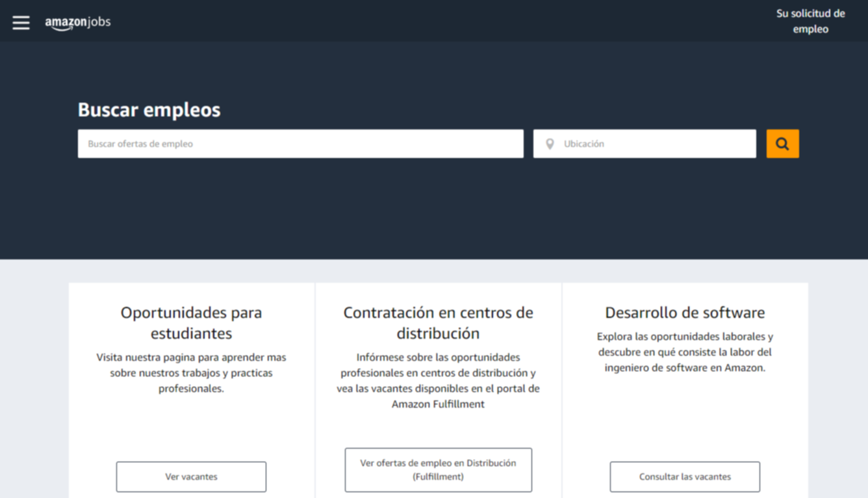The width and height of the screenshot is (868, 498).
Task: Select the Desarrollo de software heading
Action: coord(685,313)
